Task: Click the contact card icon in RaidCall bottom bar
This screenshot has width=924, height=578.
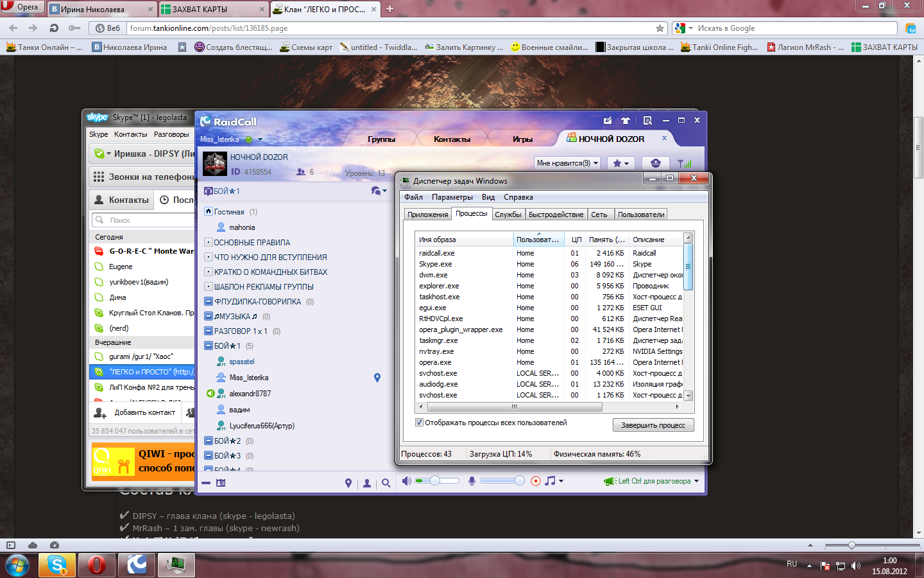Action: (x=221, y=483)
